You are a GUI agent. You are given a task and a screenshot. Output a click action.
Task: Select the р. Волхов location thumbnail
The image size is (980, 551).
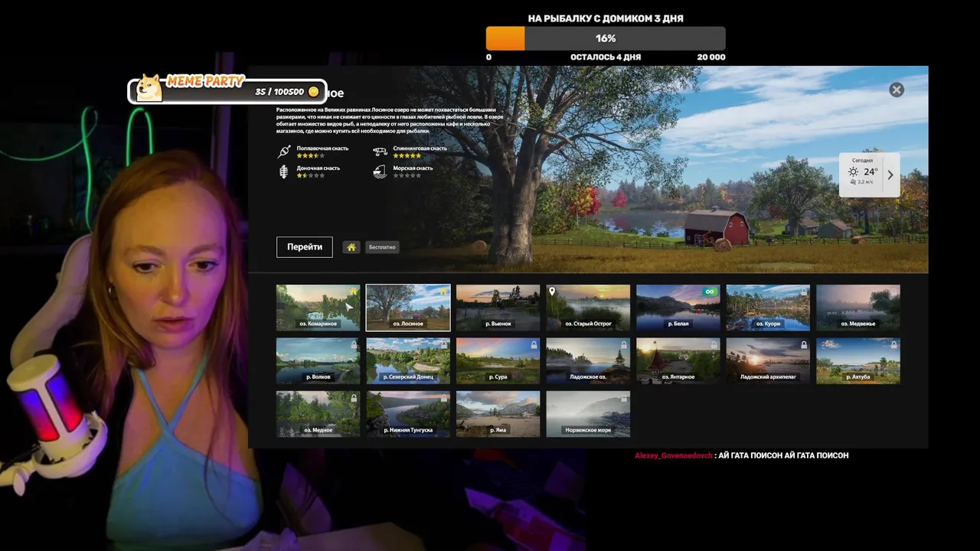(x=318, y=360)
